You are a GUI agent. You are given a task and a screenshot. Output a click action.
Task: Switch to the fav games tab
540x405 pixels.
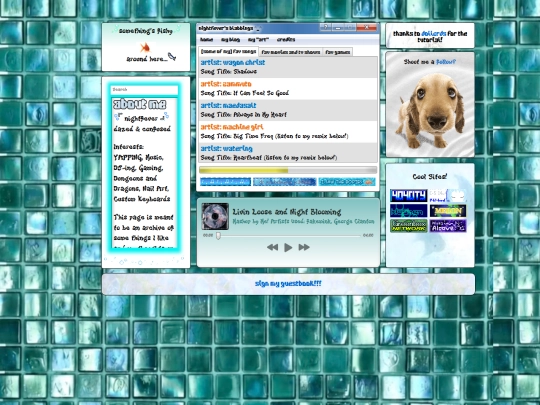[338, 52]
